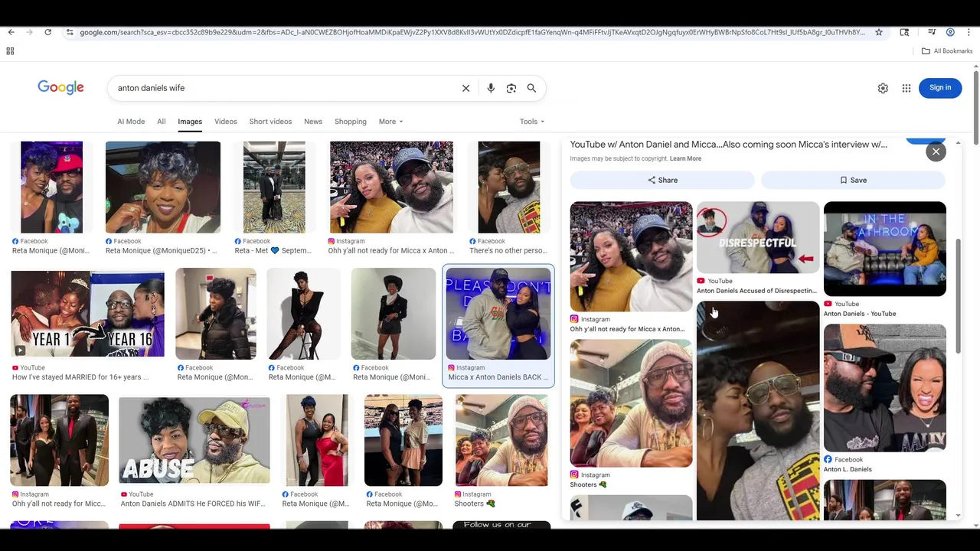Screen dimensions: 980x551
Task: Click the address bar URL
Action: pos(472,32)
